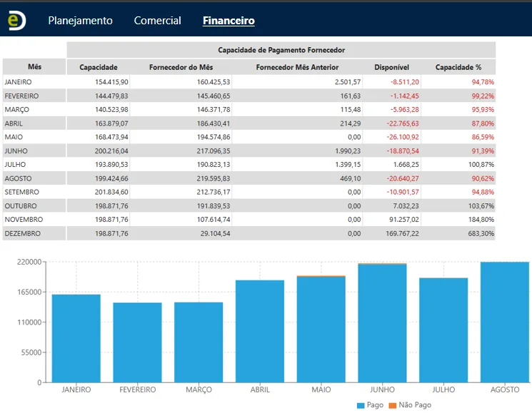The width and height of the screenshot is (532, 418).
Task: Click capacity value 154.415,90
Action: [111, 82]
